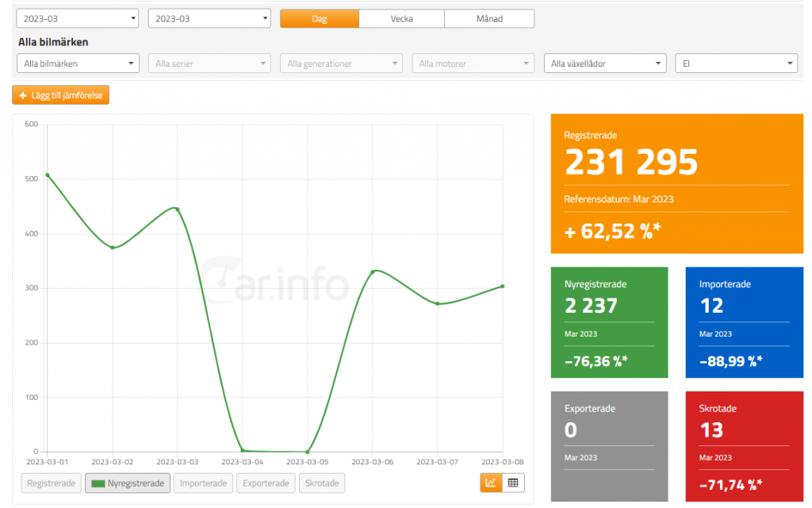Click the plus icon on Lägg till jämförelse
812x508 pixels.
pos(23,95)
